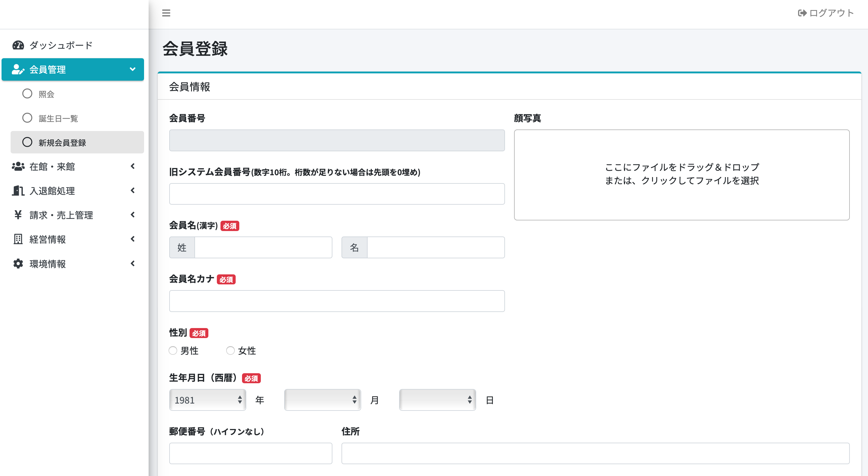Open the birth month dropdown
868x476 pixels.
[x=322, y=400]
